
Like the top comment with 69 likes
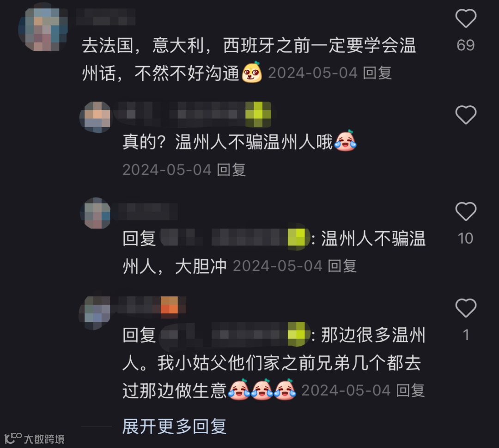coord(466,18)
